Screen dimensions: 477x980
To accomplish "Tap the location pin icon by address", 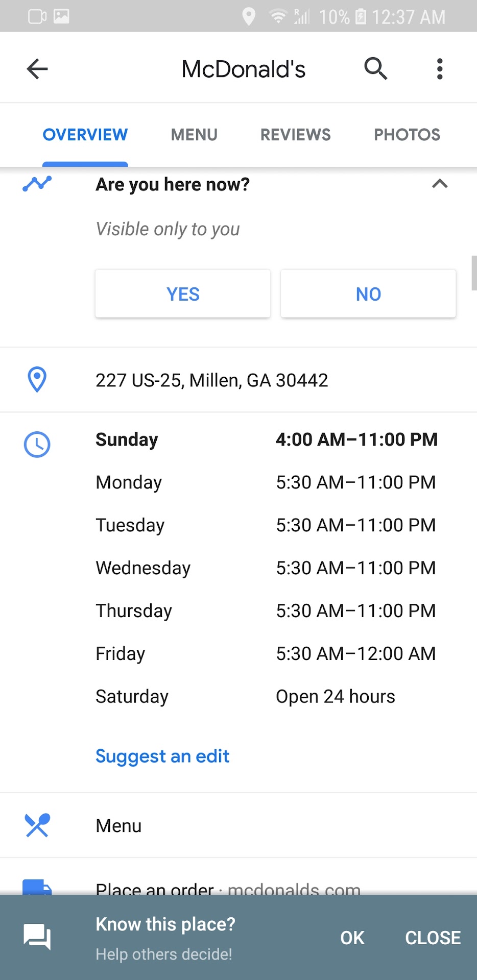I will tap(37, 380).
